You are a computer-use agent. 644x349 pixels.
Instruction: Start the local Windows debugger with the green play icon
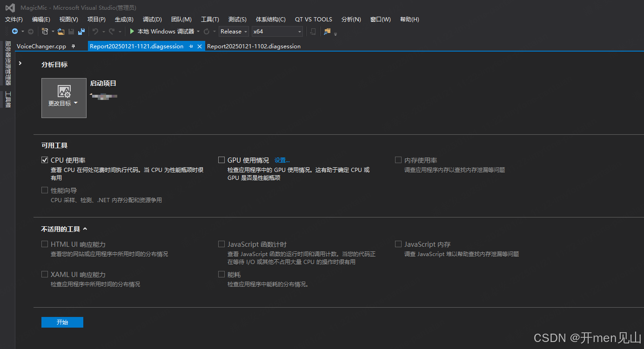pos(132,32)
